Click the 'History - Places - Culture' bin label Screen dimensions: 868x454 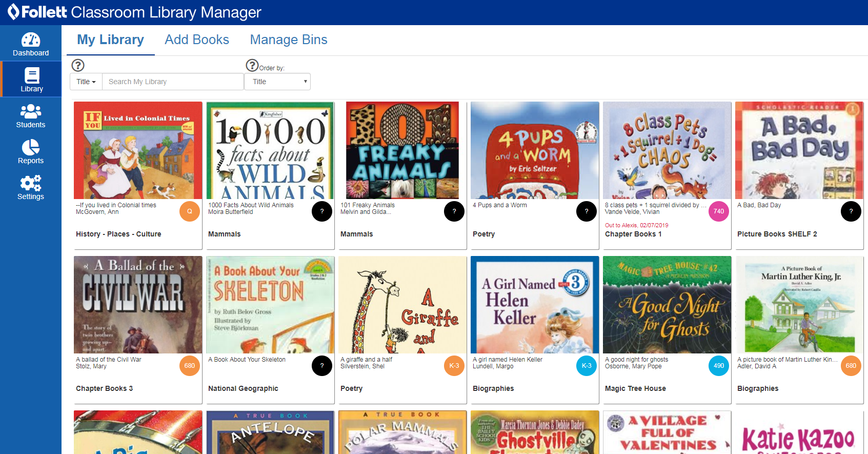(118, 234)
